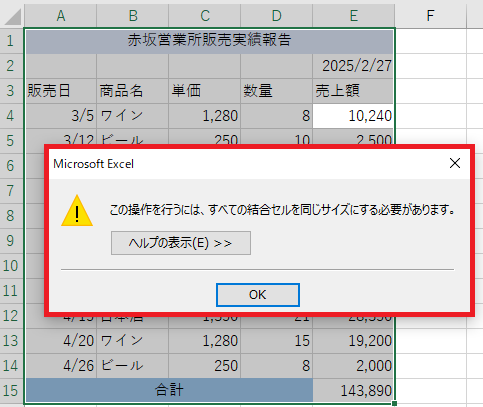483x407 pixels.
Task: Click the 売上額 header cell
Action: [353, 91]
